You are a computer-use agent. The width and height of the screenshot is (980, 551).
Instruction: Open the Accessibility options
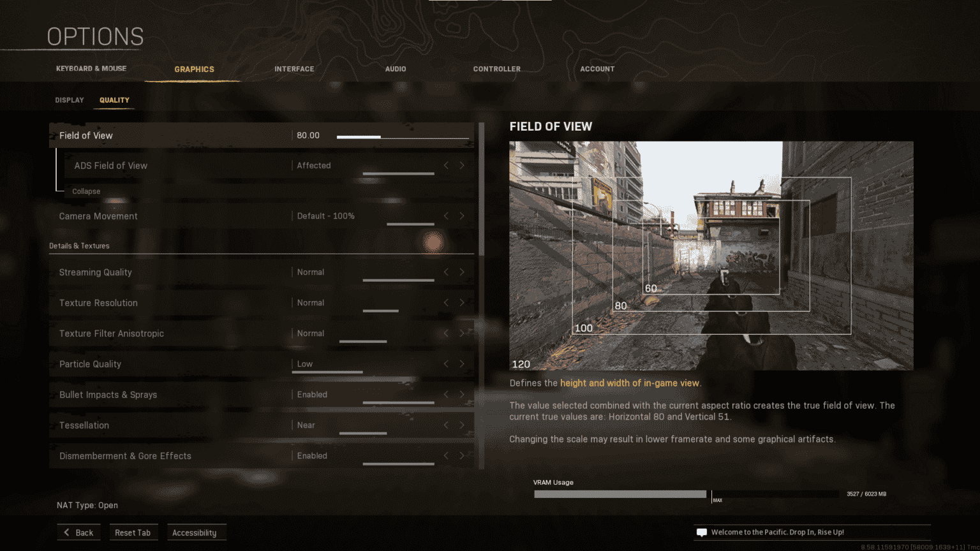[x=197, y=531]
